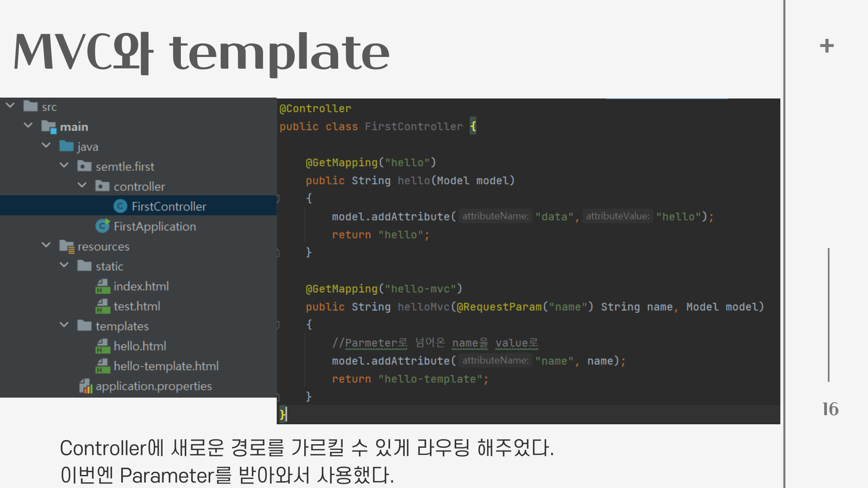
Task: Click the hello method's fold gutter marker
Action: click(x=278, y=198)
